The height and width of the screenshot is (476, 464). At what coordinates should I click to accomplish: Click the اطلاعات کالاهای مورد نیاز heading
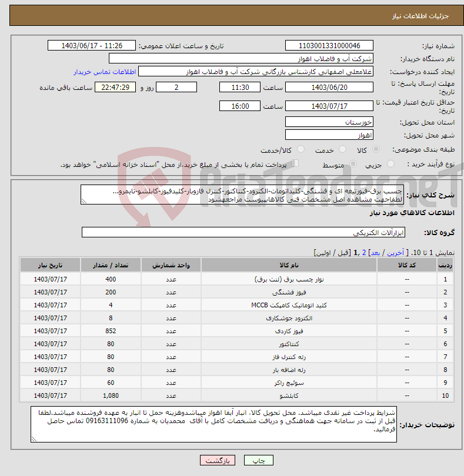click(x=412, y=213)
